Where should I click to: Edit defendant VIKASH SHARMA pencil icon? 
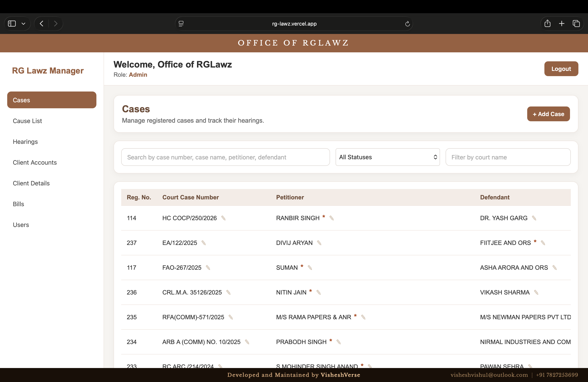[536, 292]
